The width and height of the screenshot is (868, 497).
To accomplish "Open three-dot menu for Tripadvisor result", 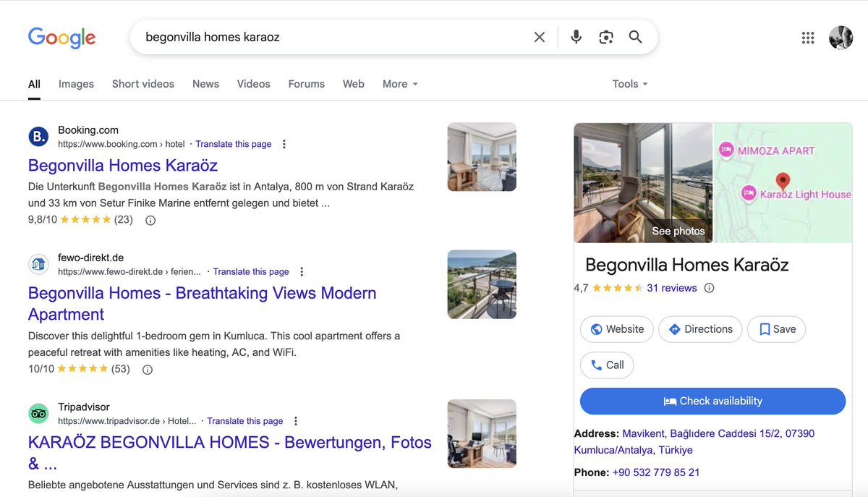I will (296, 421).
